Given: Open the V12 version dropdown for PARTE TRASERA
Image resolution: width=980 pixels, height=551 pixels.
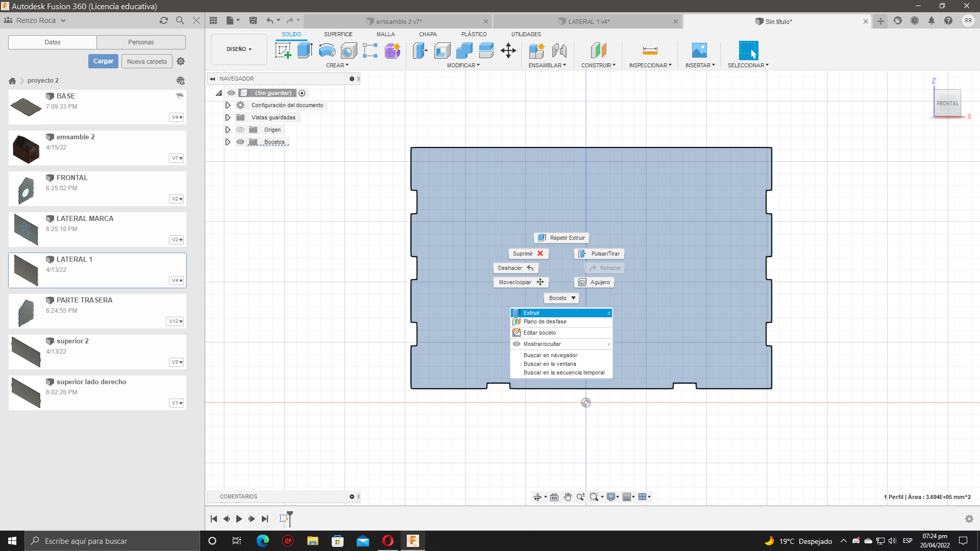Looking at the screenshot, I should [x=175, y=321].
